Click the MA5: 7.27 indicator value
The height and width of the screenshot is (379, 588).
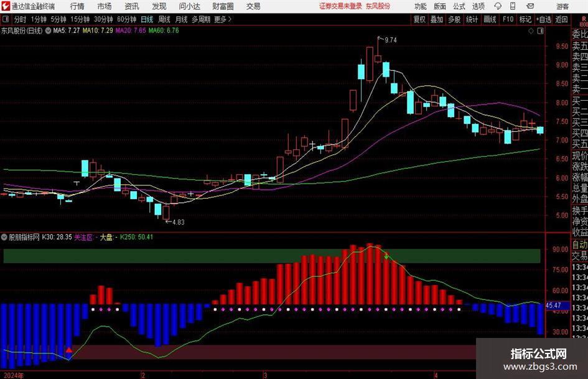pos(67,30)
